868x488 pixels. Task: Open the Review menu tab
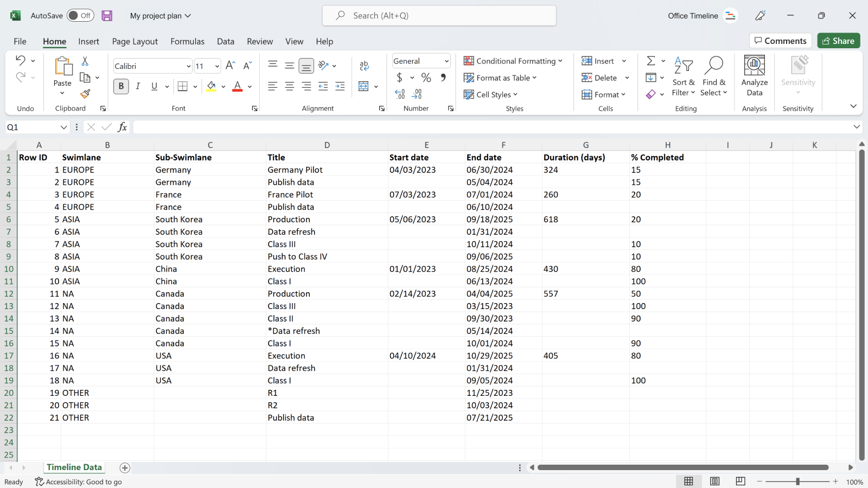tap(259, 41)
